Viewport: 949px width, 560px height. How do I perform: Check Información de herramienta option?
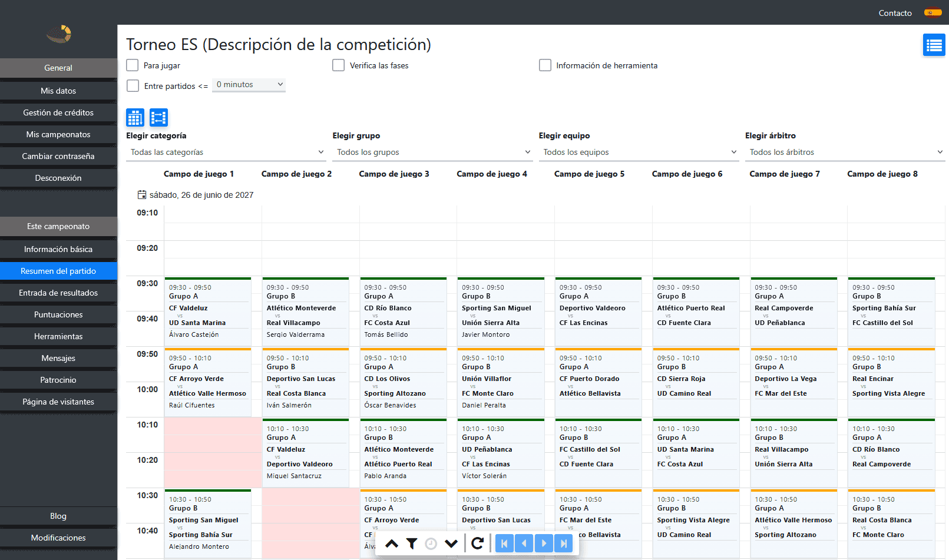tap(545, 65)
